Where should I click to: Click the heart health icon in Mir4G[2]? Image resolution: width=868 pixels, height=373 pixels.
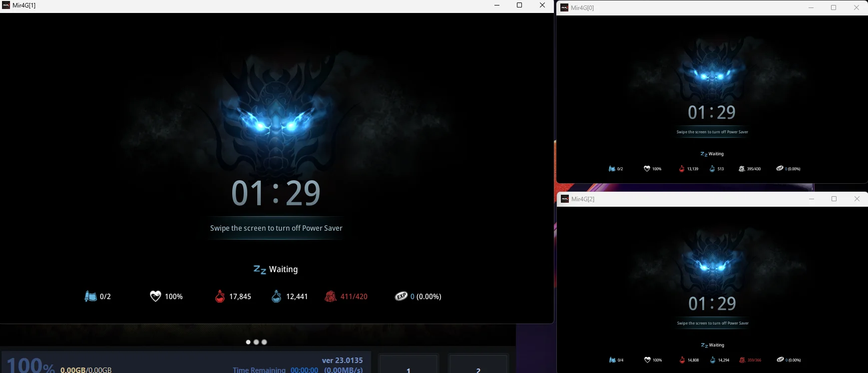pyautogui.click(x=647, y=360)
